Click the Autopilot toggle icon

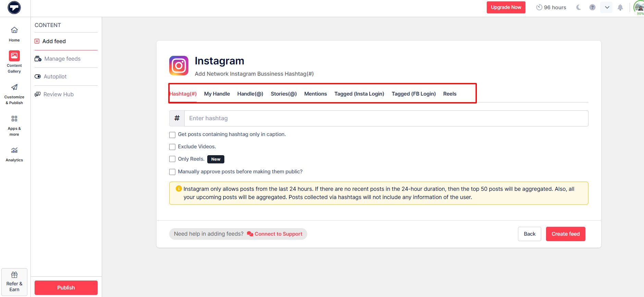click(x=38, y=76)
